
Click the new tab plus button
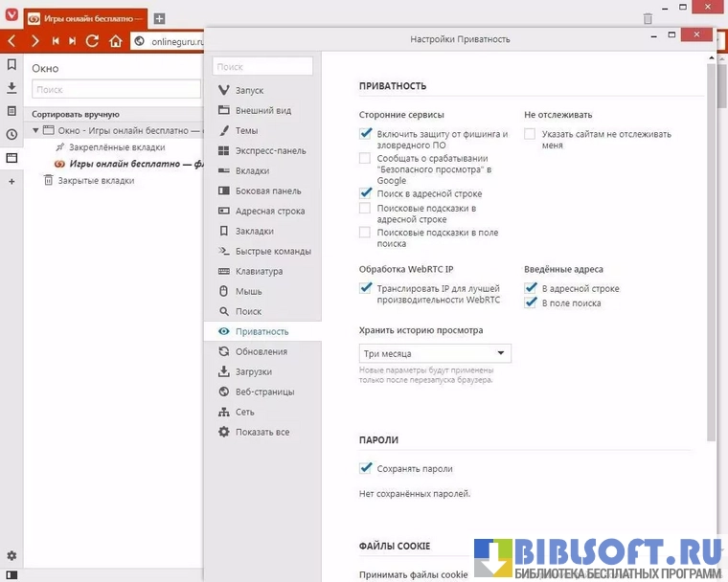(159, 18)
